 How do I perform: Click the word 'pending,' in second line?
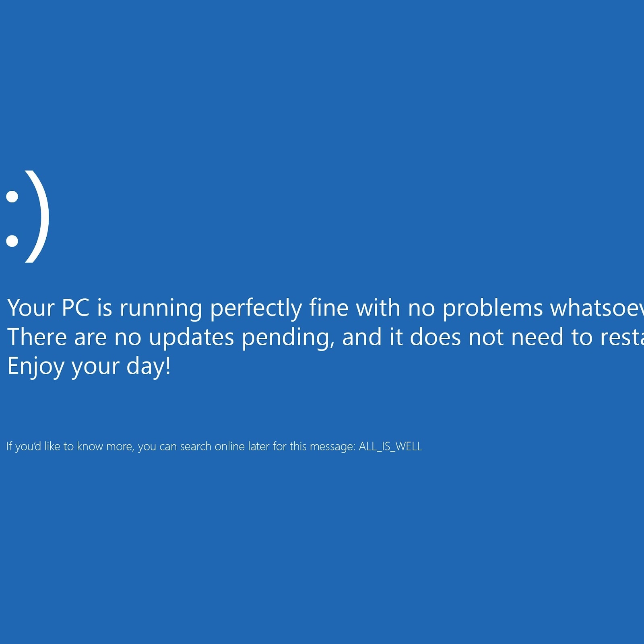[x=288, y=338]
